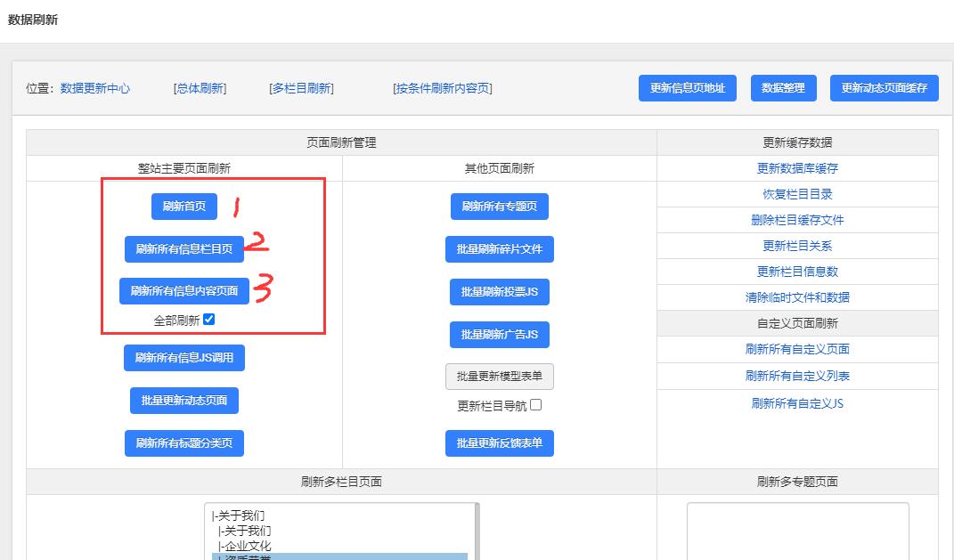点击顶部“数据整理”按钮

782,87
